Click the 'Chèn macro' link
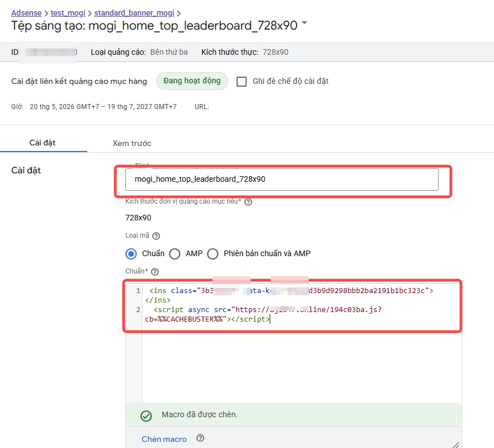This screenshot has width=494, height=448. pyautogui.click(x=164, y=439)
